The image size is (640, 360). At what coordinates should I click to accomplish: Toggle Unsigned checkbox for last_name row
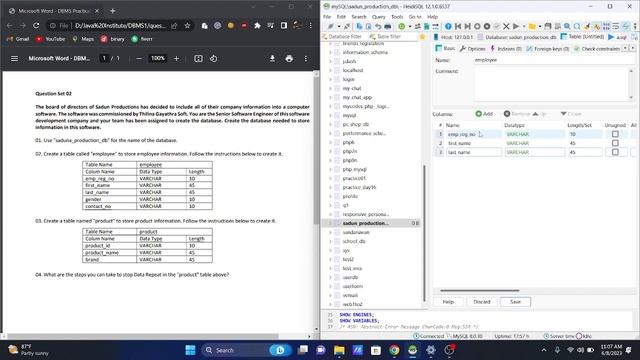pyautogui.click(x=615, y=152)
